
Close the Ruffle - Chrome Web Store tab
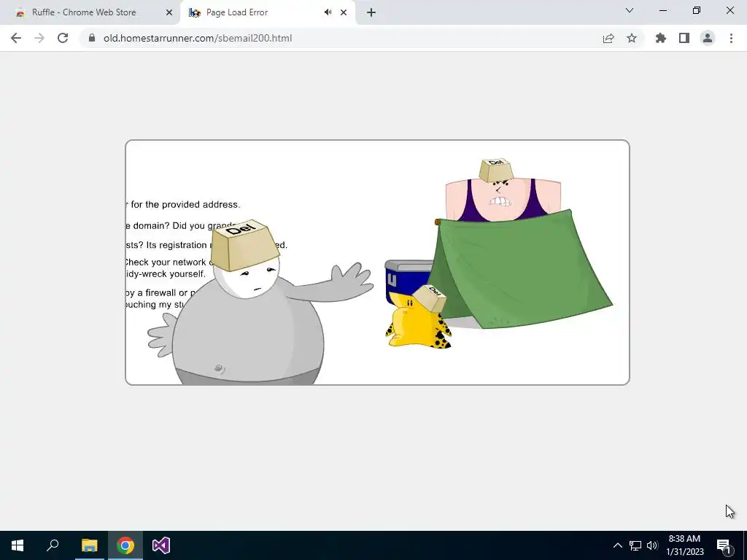(x=169, y=12)
